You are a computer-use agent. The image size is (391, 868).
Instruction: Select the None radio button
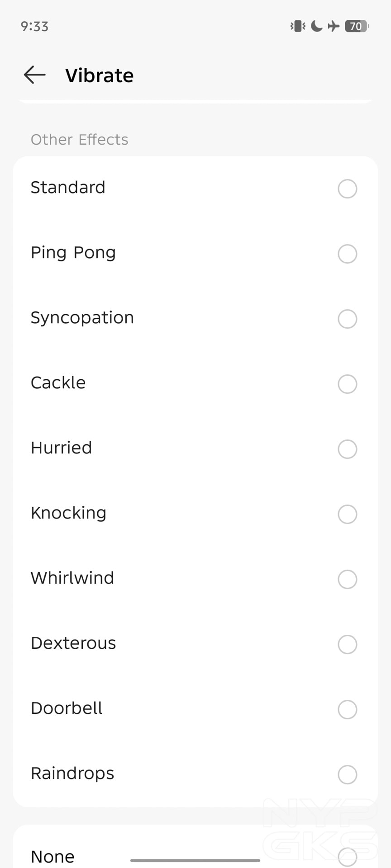click(347, 857)
